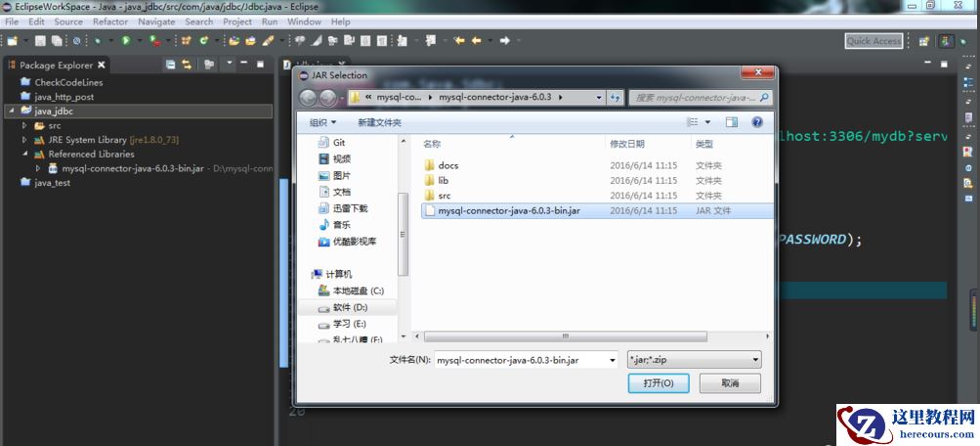Open the Package Explorer view menu triangle
This screenshot has width=980, height=446.
click(x=230, y=64)
